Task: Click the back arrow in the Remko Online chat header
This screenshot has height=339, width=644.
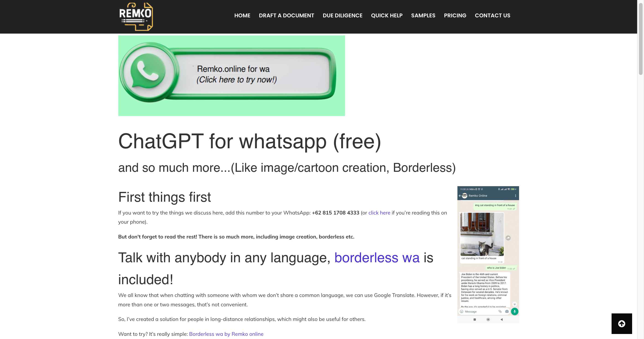Action: pos(460,196)
